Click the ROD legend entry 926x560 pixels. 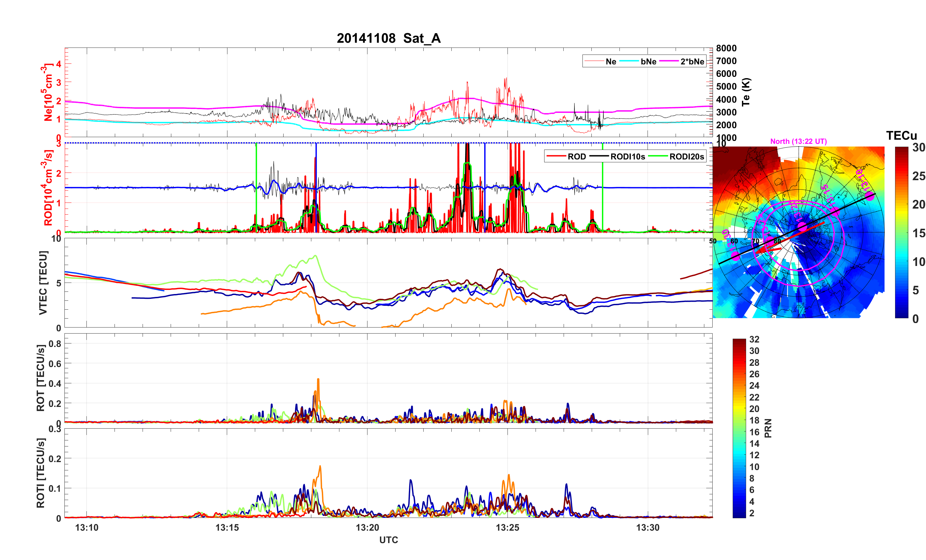click(576, 157)
